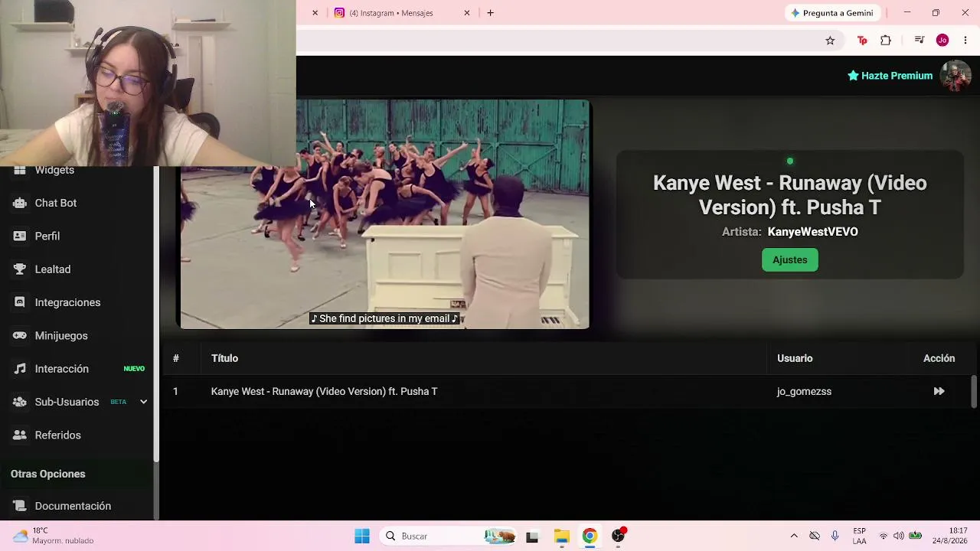
Task: Open OBS Studio from taskbar
Action: point(619,536)
